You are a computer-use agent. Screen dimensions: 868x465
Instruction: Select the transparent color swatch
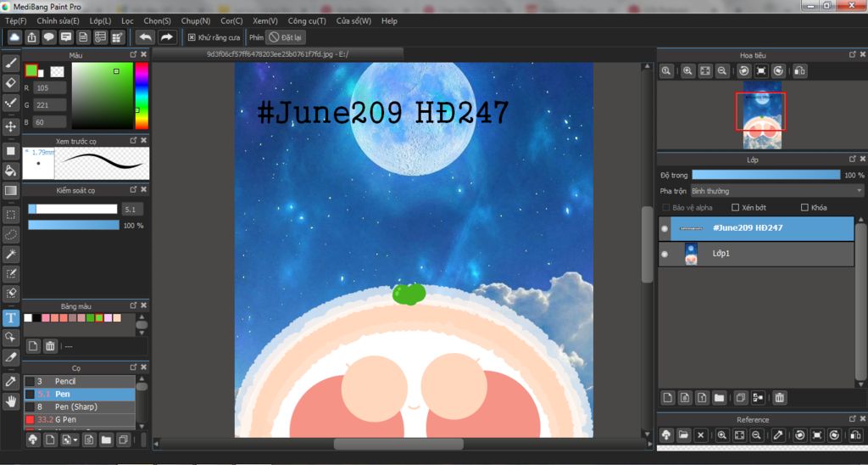pos(57,71)
